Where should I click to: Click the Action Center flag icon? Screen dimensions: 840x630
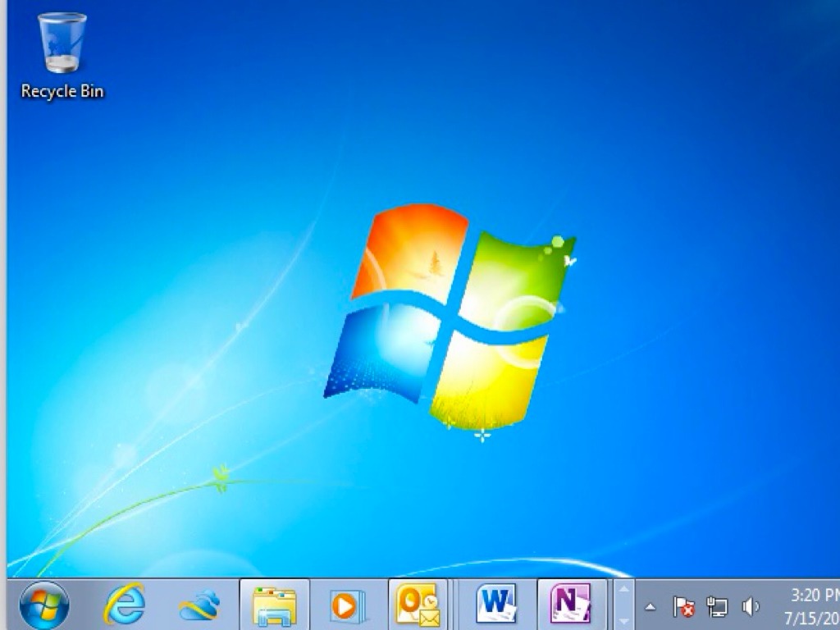coord(683,607)
